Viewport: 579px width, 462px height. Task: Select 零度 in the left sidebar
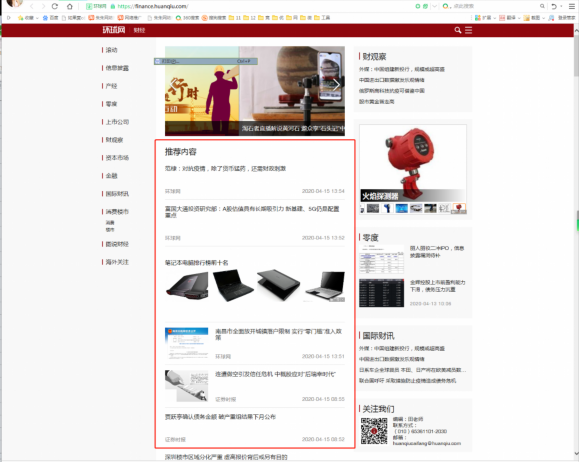[x=111, y=104]
